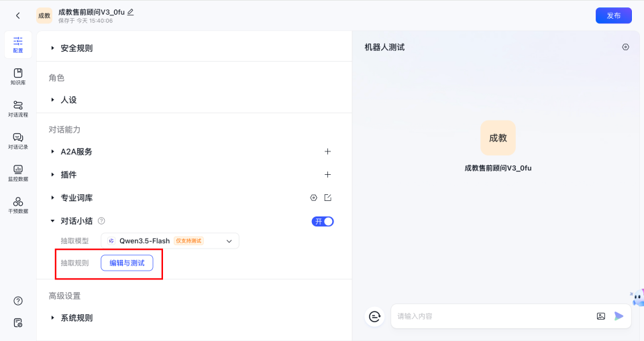Show help tooltip for 对话小结
This screenshot has height=341, width=644.
click(x=101, y=221)
